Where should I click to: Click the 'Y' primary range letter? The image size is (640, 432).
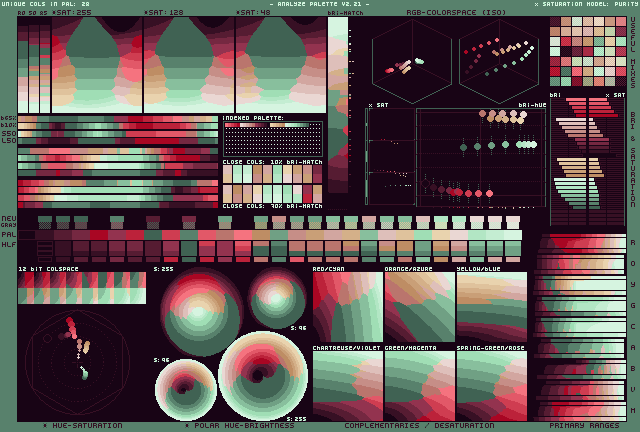point(633,285)
